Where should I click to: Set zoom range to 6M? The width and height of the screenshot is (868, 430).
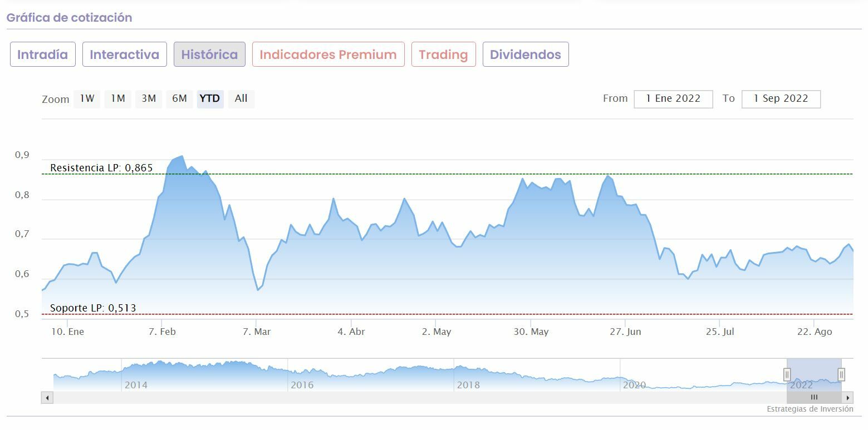pyautogui.click(x=179, y=99)
